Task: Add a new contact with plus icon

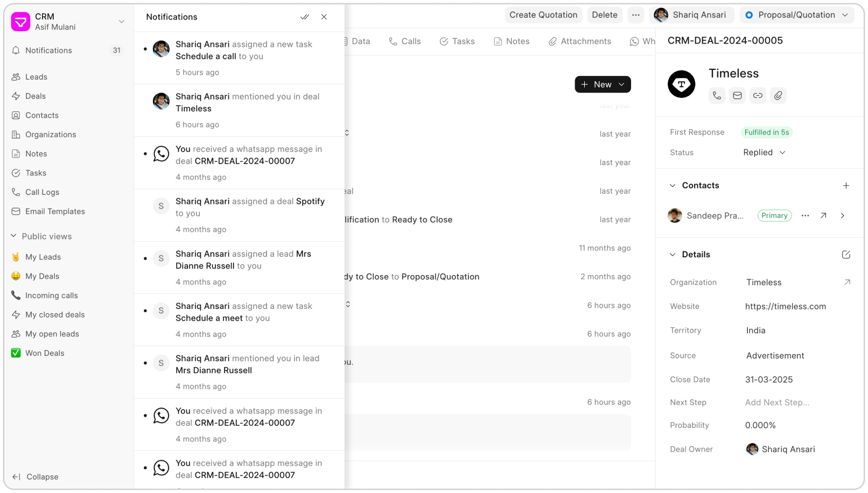Action: tap(846, 186)
